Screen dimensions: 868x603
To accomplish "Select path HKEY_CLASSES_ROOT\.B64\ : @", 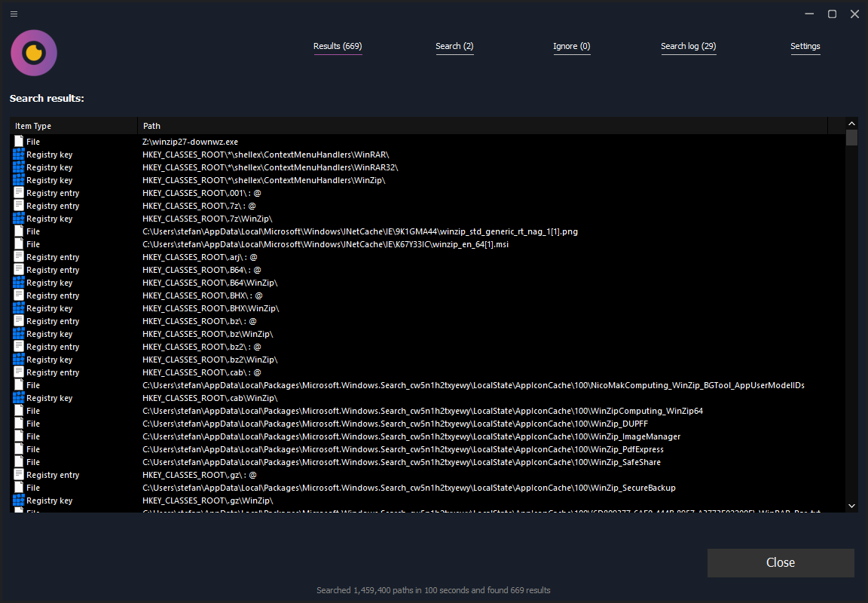I will point(201,270).
